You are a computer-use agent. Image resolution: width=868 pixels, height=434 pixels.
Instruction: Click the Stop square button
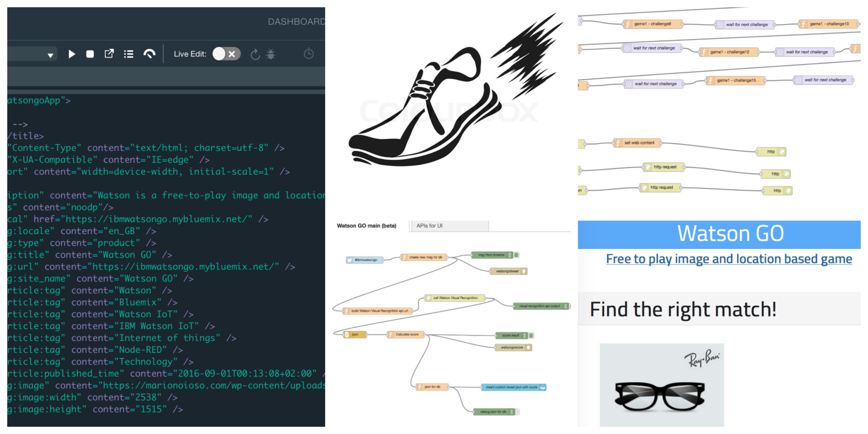pyautogui.click(x=90, y=54)
